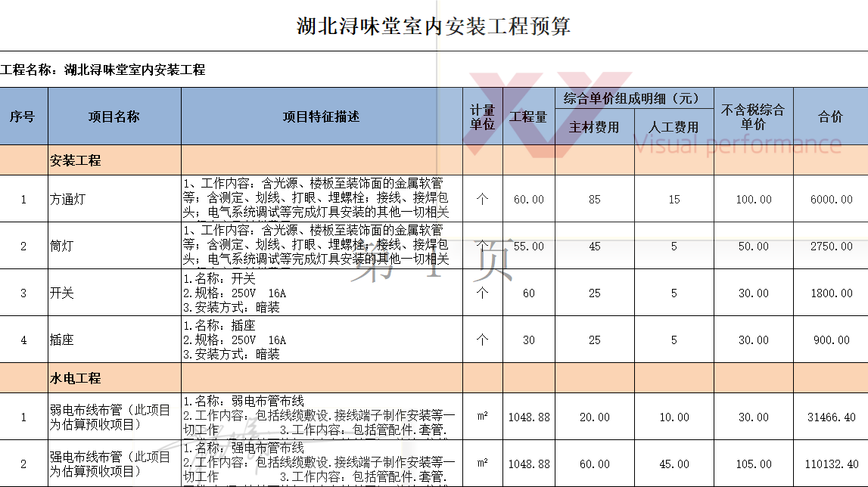Image resolution: width=868 pixels, height=487 pixels.
Task: Click the 方通灯 item name cell
Action: coord(114,200)
